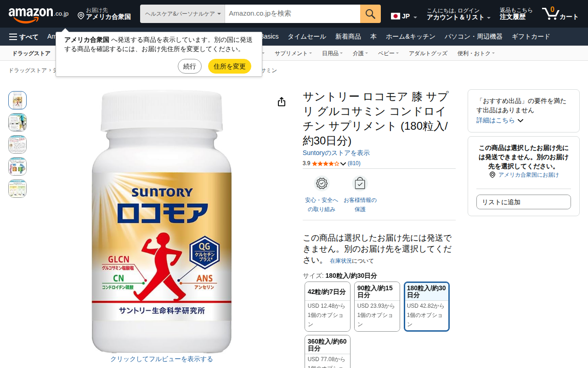Open the タイムセール nav item

(x=307, y=37)
